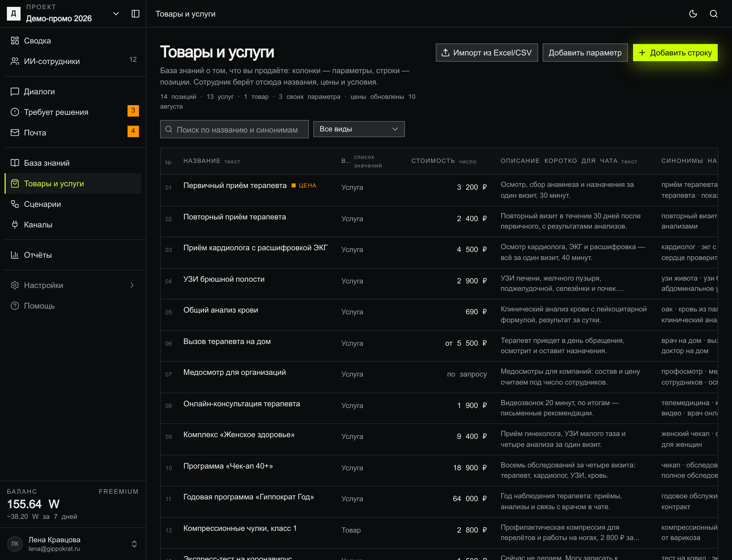Click «Товар» type cell for Компрессионные чулки

click(x=351, y=530)
